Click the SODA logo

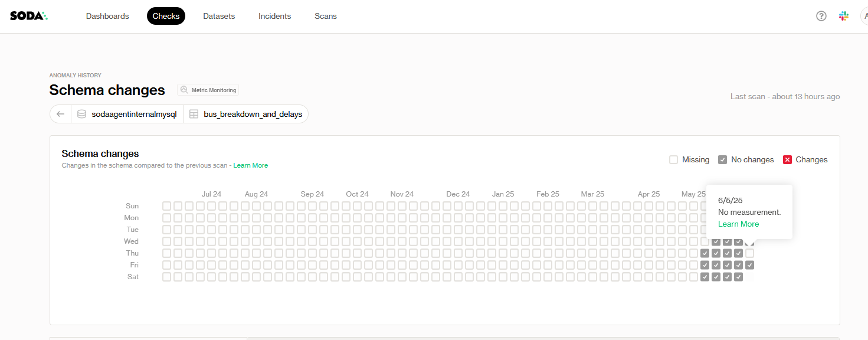(28, 16)
